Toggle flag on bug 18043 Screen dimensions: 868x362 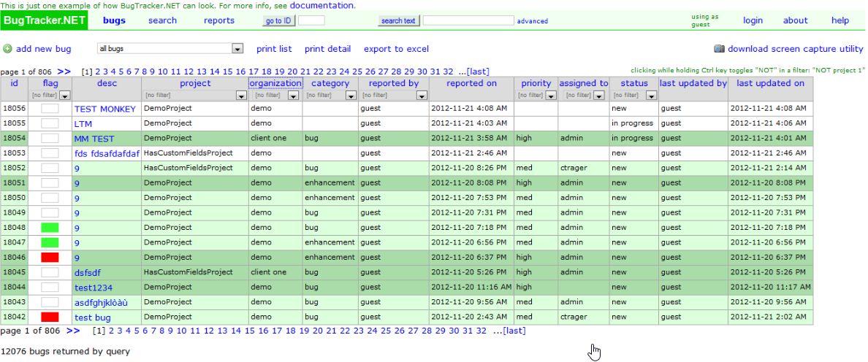tap(50, 301)
